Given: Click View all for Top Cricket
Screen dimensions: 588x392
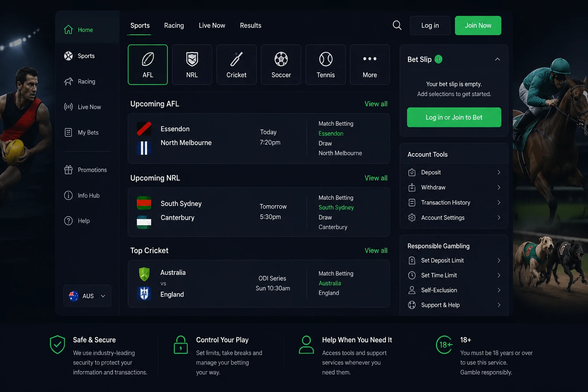Looking at the screenshot, I should pyautogui.click(x=376, y=250).
